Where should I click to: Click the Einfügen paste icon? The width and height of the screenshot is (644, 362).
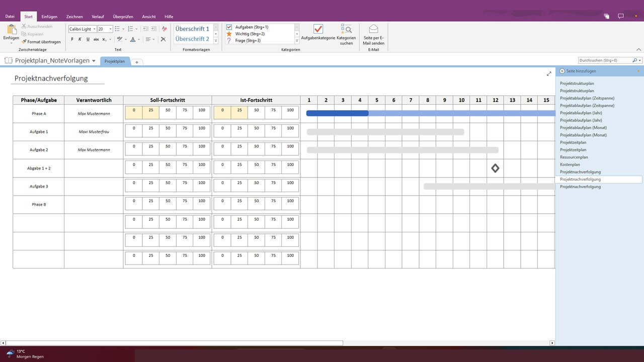(x=11, y=30)
